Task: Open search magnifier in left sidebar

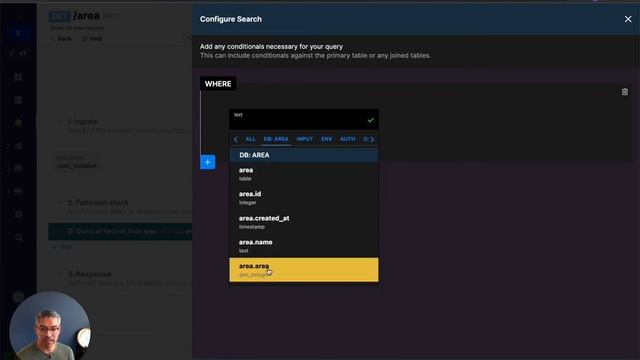Action: click(18, 238)
